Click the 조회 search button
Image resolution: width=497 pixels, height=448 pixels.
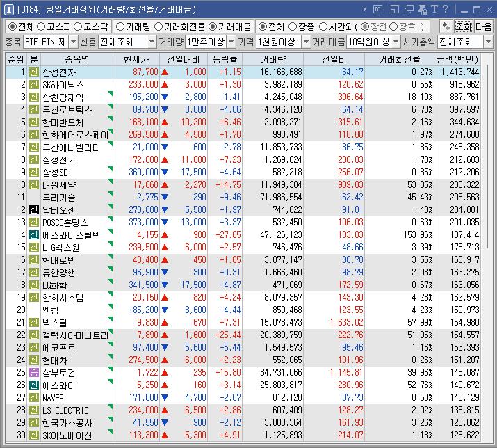click(464, 26)
